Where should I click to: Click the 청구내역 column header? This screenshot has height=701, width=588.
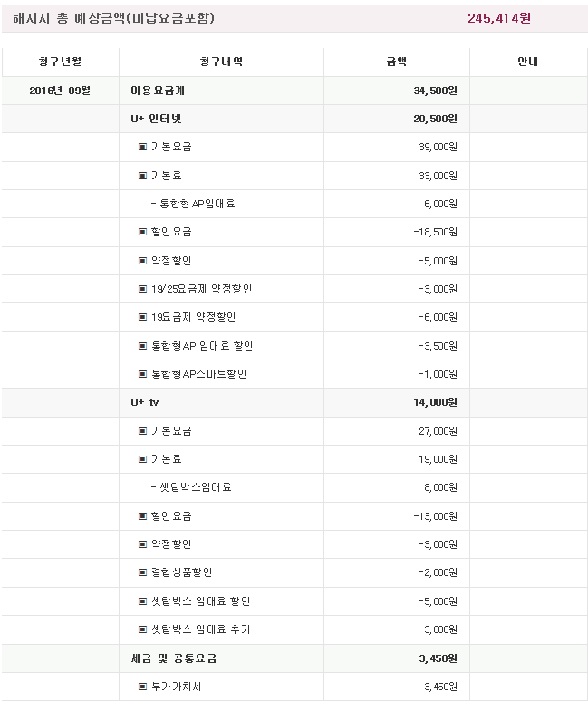click(221, 62)
